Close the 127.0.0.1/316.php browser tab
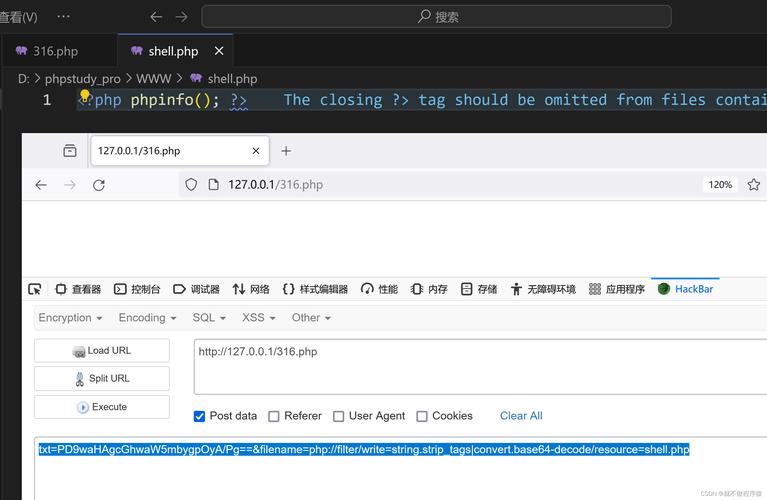 [x=256, y=151]
